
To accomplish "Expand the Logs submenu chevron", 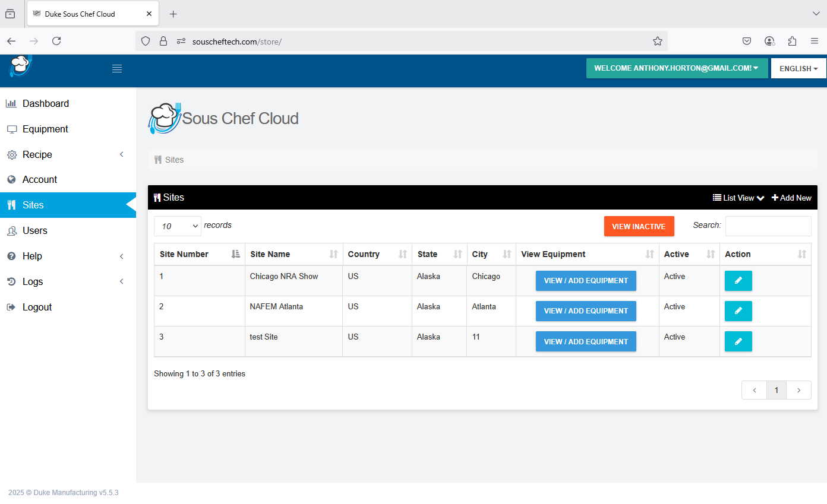I will 122,281.
